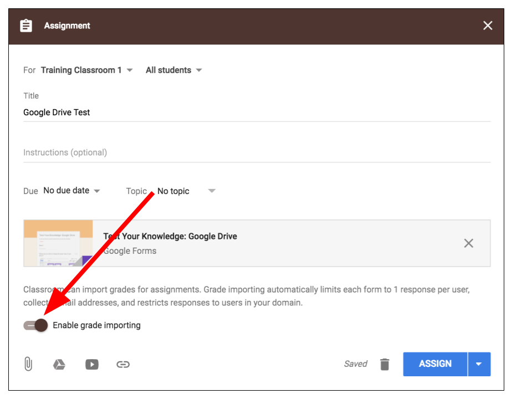This screenshot has width=532, height=399.
Task: Click the Instructions (optional) text field
Action: (257, 152)
